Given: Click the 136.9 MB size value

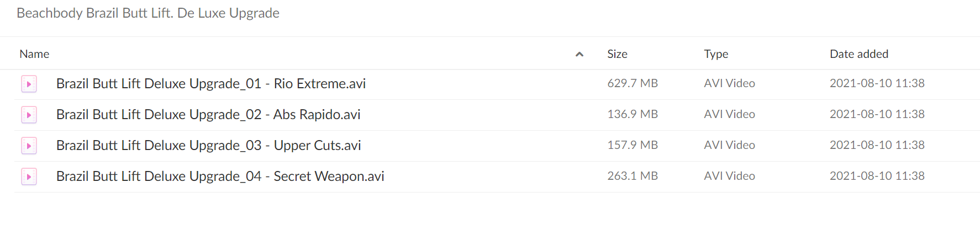Looking at the screenshot, I should (633, 114).
